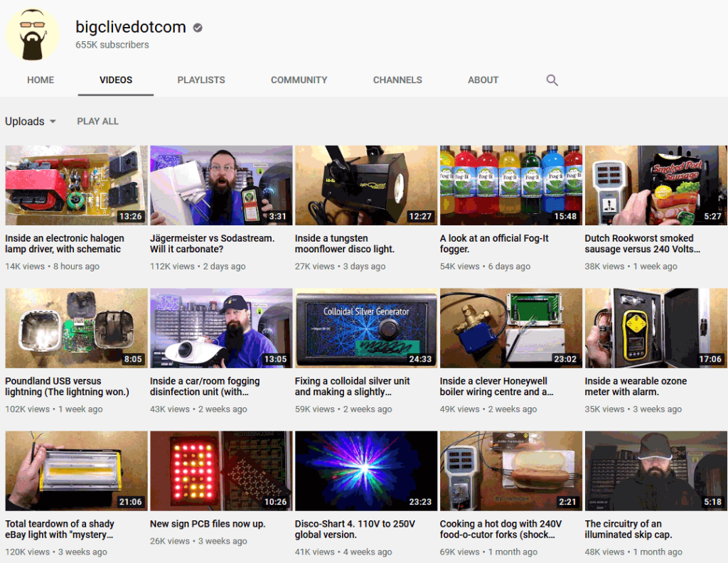Go to the Community tab
This screenshot has width=728, height=563.
(x=299, y=80)
